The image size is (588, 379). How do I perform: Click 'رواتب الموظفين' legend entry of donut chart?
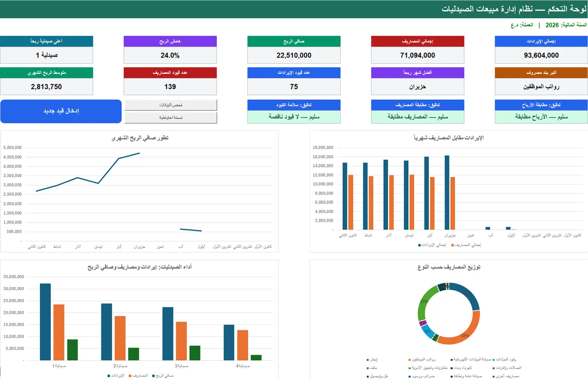[422, 360]
